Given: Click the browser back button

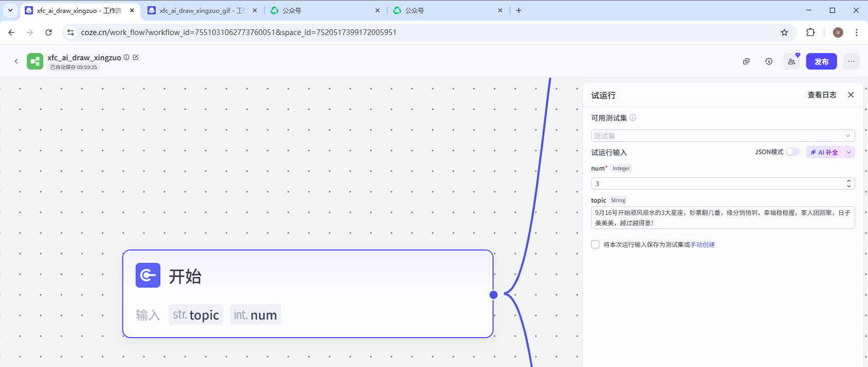Looking at the screenshot, I should pyautogui.click(x=11, y=32).
